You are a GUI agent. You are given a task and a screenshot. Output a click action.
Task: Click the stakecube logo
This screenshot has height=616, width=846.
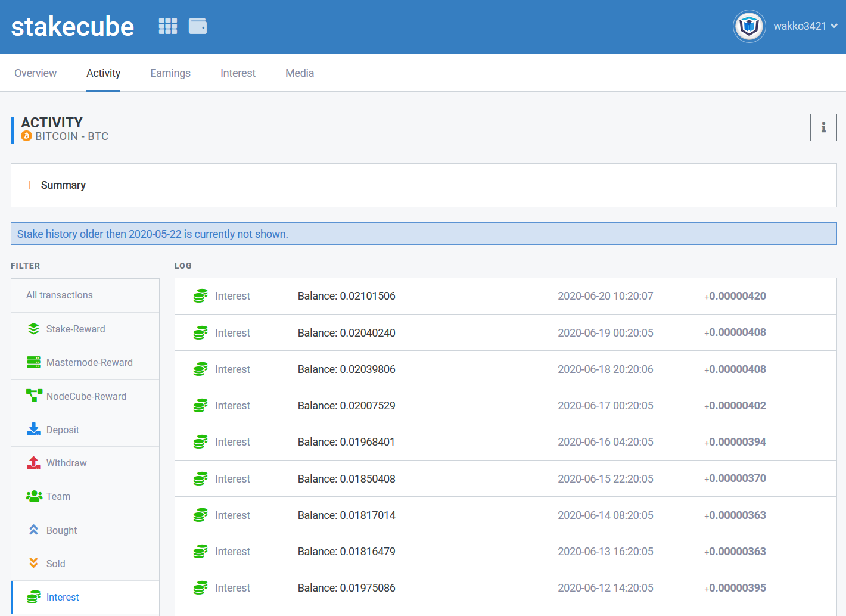pyautogui.click(x=73, y=27)
